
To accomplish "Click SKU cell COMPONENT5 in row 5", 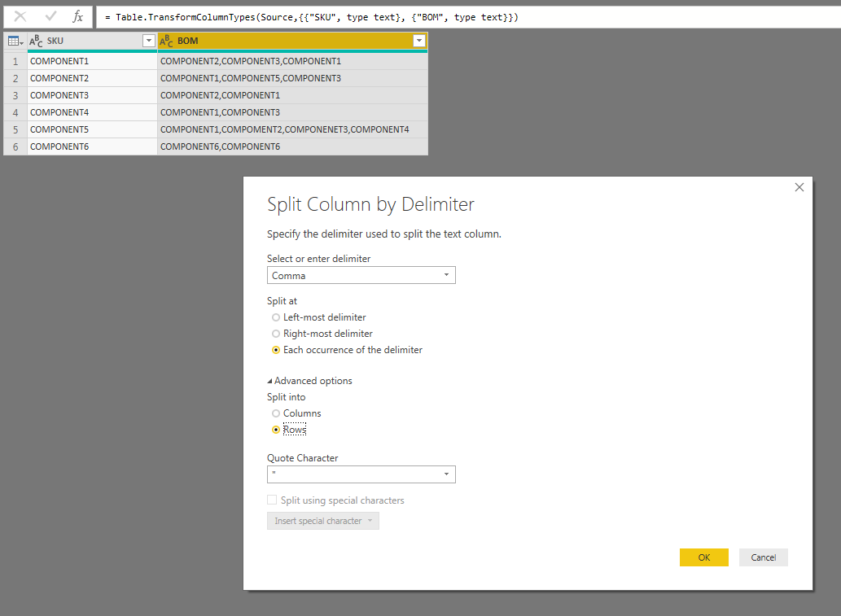I will 92,129.
